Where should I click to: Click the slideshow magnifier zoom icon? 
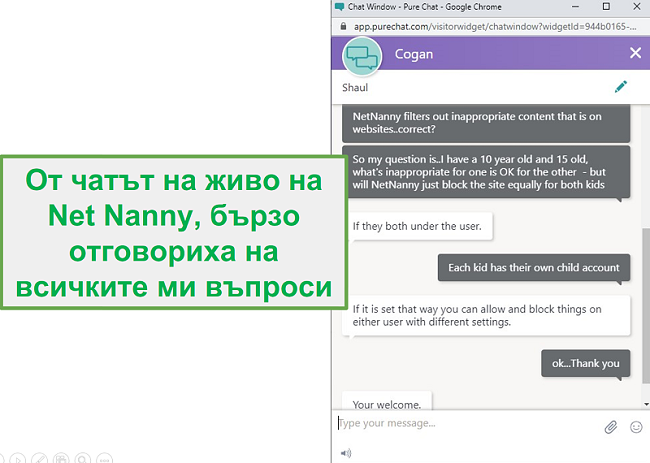(x=82, y=459)
